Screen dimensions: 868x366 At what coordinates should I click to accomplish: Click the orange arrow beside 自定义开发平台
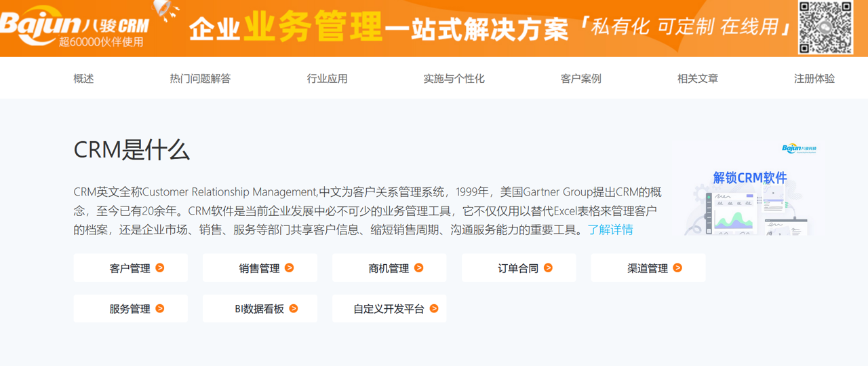coord(434,308)
